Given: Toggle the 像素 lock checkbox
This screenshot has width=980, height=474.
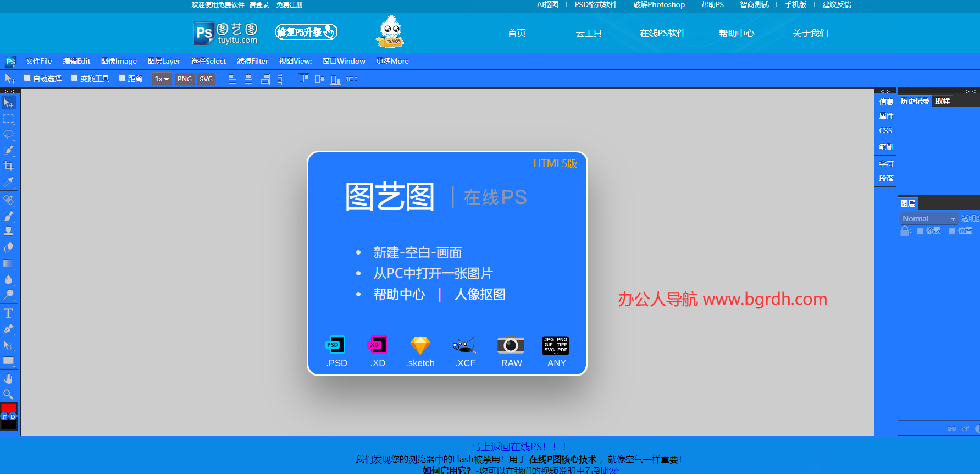Looking at the screenshot, I should (x=920, y=231).
